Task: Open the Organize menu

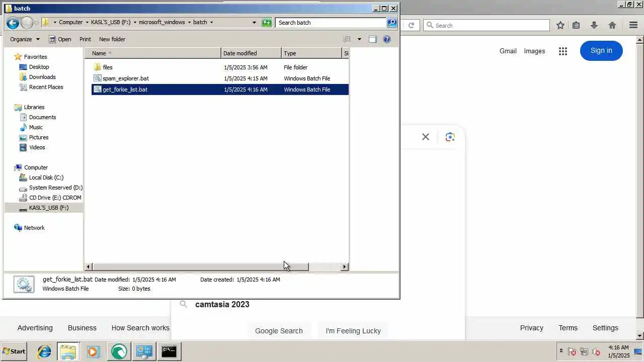Action: [x=25, y=39]
